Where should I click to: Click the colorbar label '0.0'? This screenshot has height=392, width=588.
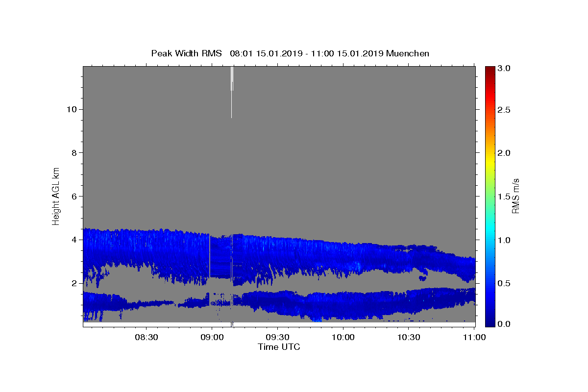tap(505, 323)
